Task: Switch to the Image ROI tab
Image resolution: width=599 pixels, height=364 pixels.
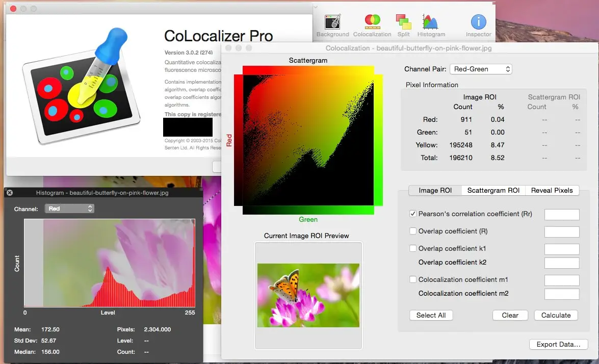Action: coord(435,191)
